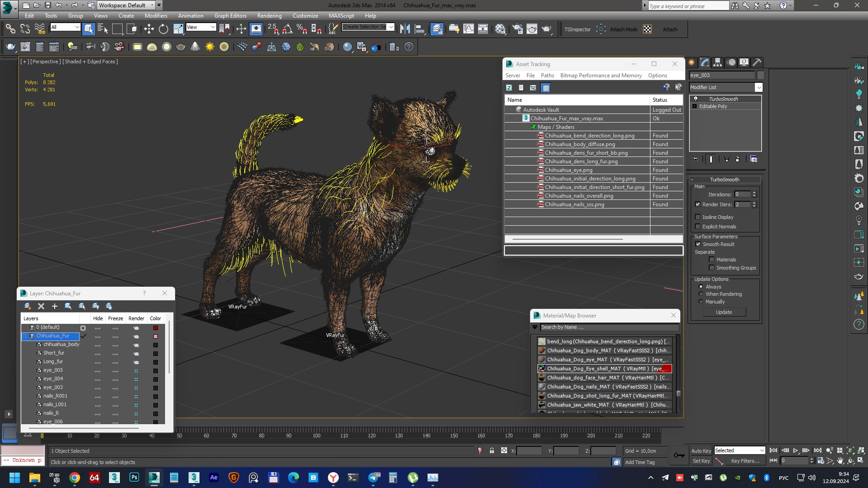Select When Rendering update option
This screenshot has width=868, height=488.
coord(701,294)
